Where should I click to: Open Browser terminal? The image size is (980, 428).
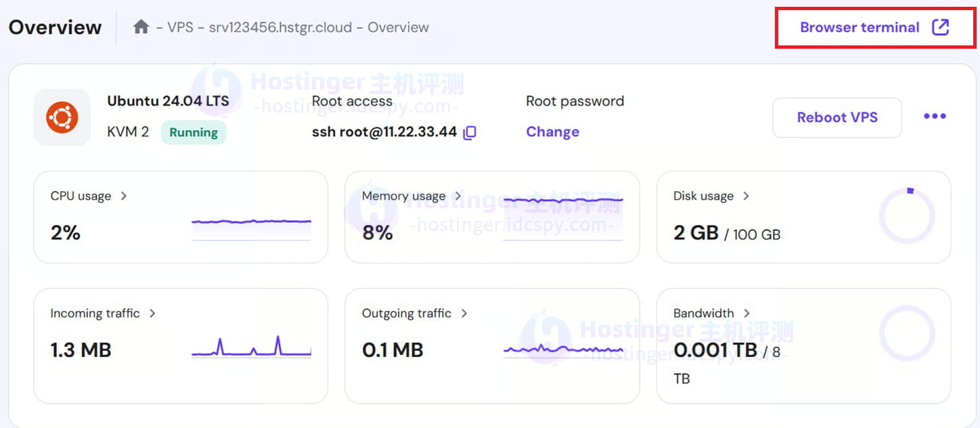pos(860,28)
